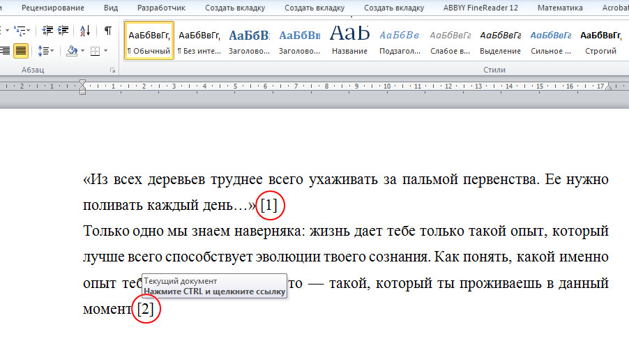Apply the Сильное выделение style
Image resolution: width=629 pixels, height=364 pixels.
click(x=551, y=40)
